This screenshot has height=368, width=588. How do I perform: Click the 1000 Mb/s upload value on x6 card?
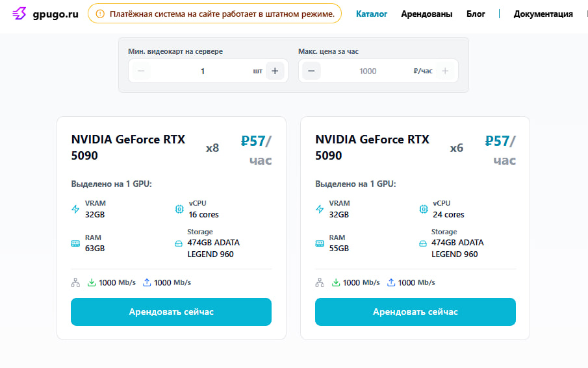[416, 282]
